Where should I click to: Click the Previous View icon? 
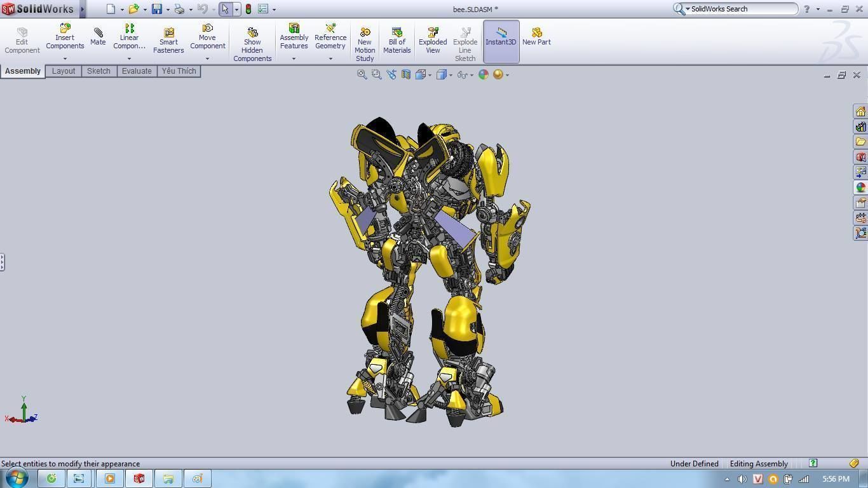click(x=391, y=74)
